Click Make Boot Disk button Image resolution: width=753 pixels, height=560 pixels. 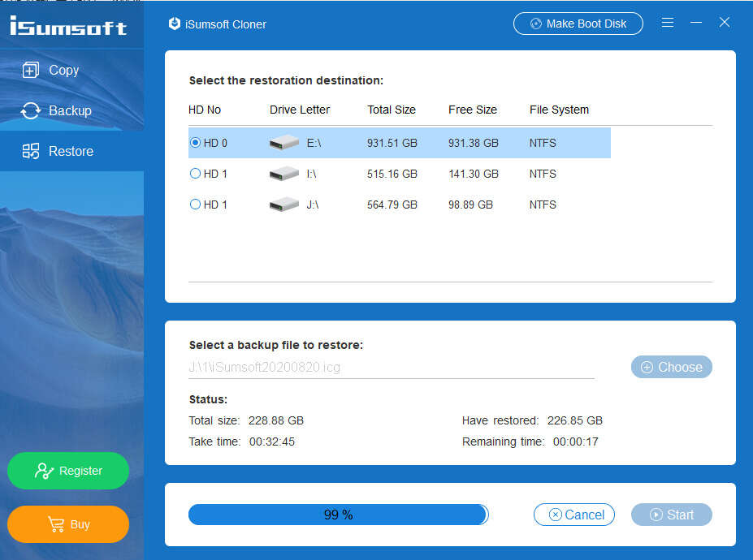[578, 24]
